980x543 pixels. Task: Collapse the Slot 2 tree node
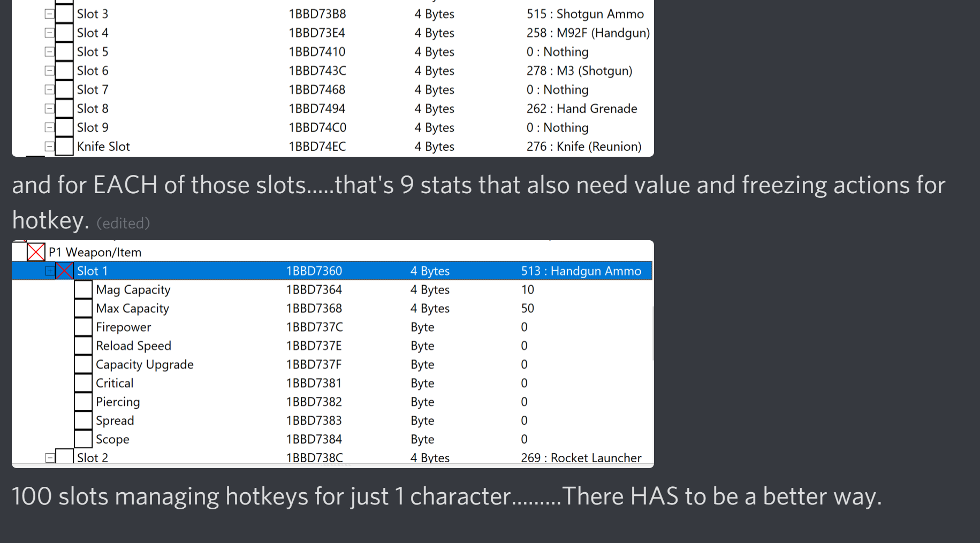[50, 457]
